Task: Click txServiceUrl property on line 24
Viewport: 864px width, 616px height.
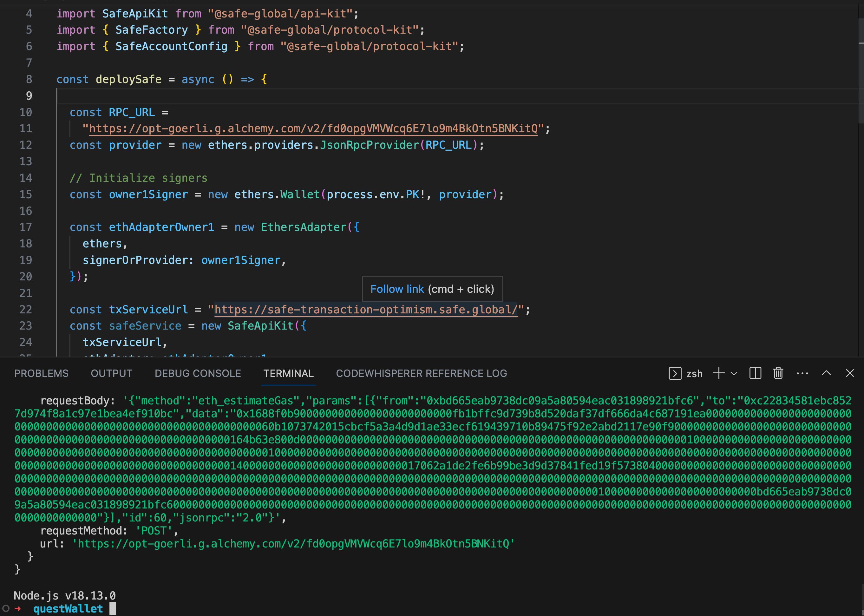Action: (122, 342)
